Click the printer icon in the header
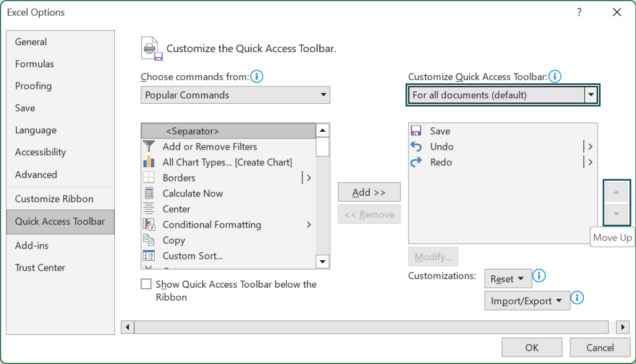636x364 pixels. pyautogui.click(x=152, y=48)
